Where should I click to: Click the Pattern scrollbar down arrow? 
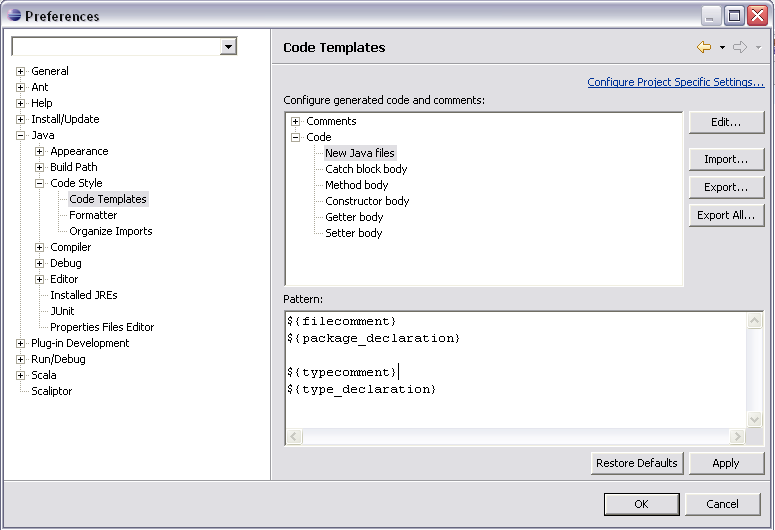click(754, 420)
